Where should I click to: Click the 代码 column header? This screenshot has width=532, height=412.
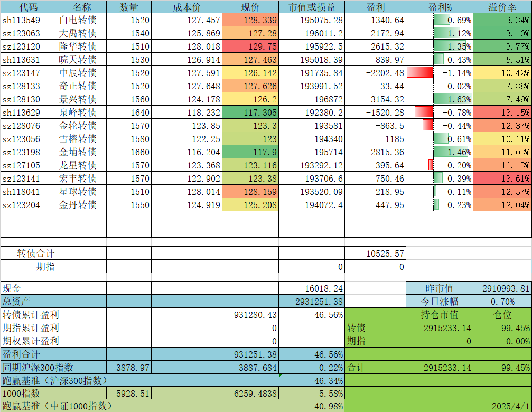click(29, 7)
